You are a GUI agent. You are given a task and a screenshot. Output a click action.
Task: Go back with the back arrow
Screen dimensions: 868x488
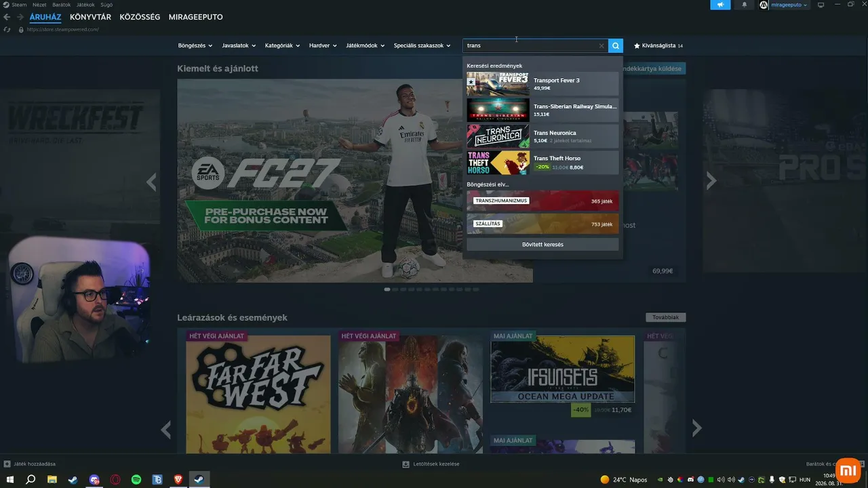7,17
